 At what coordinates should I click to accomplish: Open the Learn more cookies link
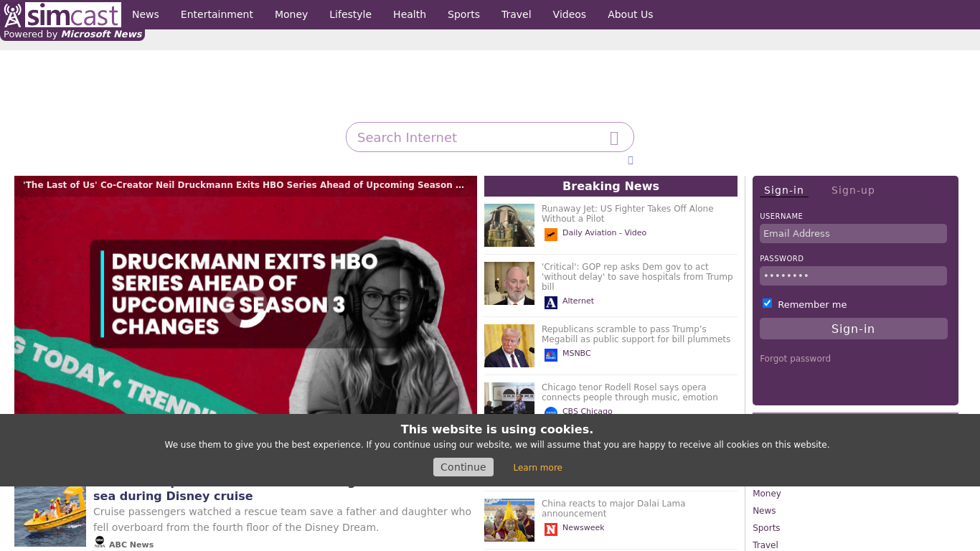[537, 468]
